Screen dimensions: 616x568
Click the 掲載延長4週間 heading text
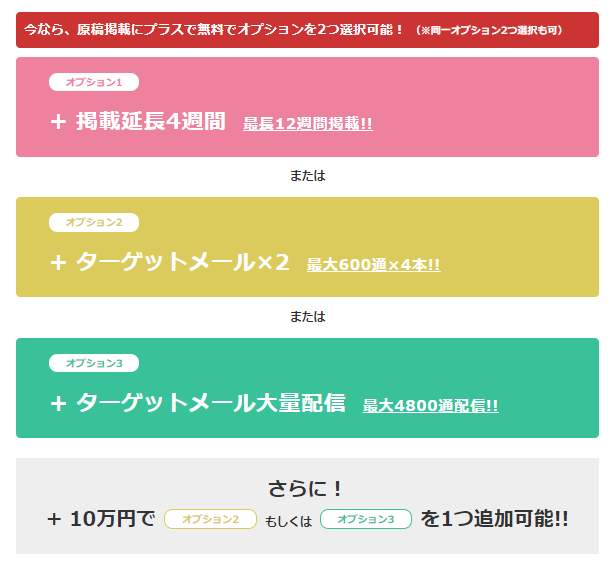[x=151, y=121]
